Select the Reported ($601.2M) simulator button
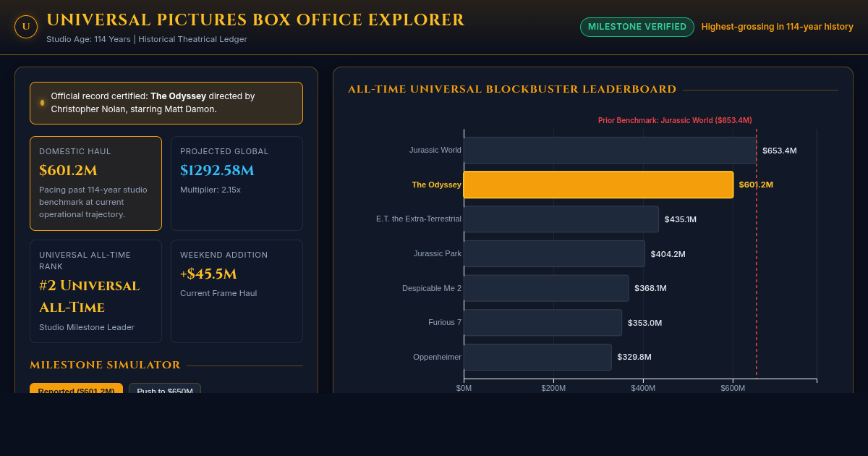 tap(76, 389)
